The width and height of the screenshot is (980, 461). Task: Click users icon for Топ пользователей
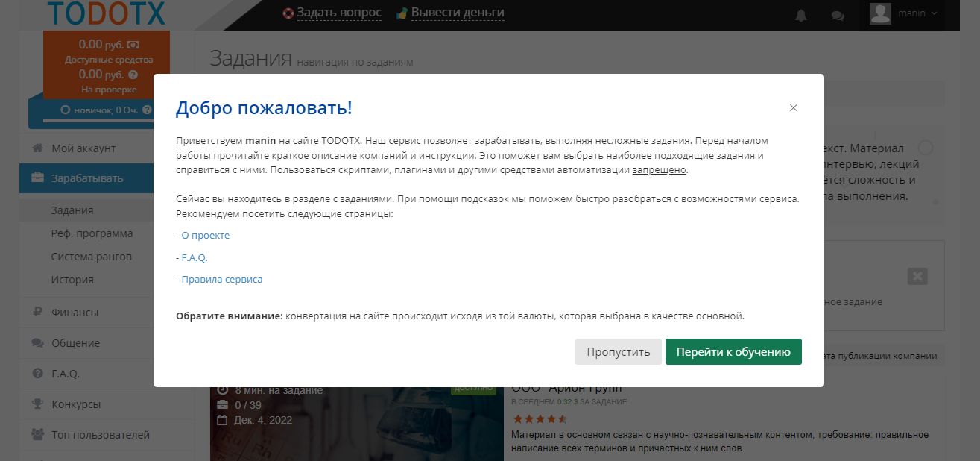pos(37,435)
